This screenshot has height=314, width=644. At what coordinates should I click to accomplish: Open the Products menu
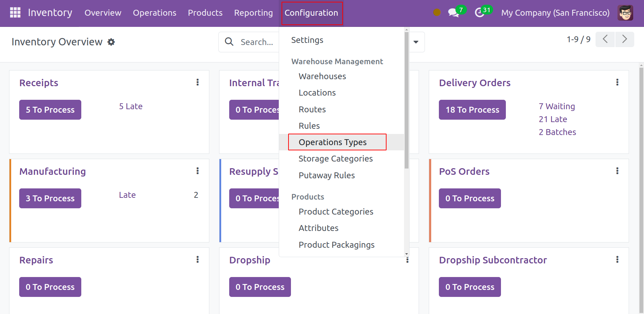tap(205, 13)
